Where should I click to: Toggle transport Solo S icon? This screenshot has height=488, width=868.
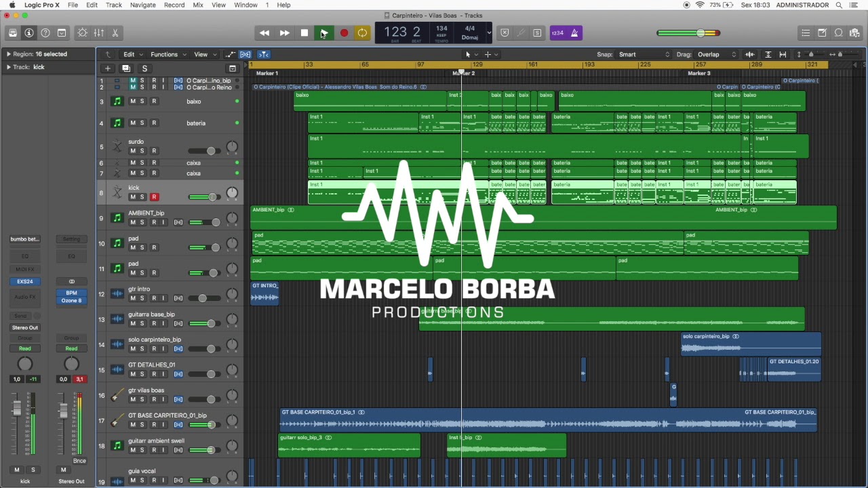[537, 33]
